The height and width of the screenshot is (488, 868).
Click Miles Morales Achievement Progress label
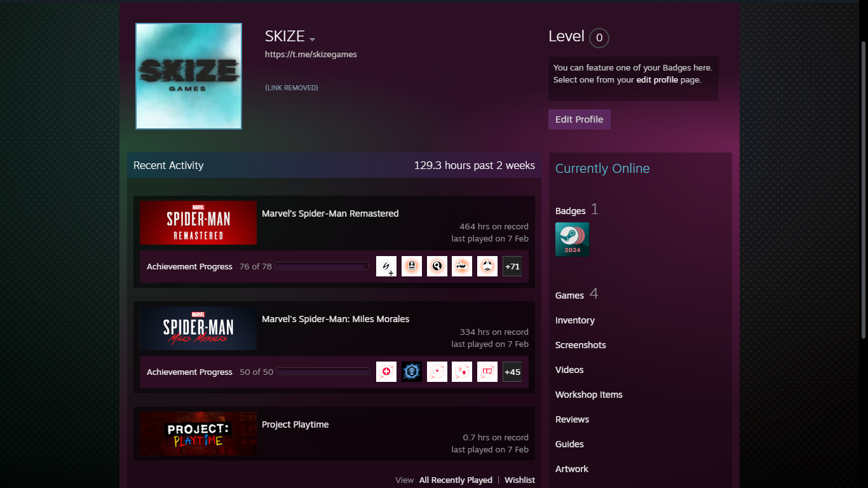click(x=189, y=372)
